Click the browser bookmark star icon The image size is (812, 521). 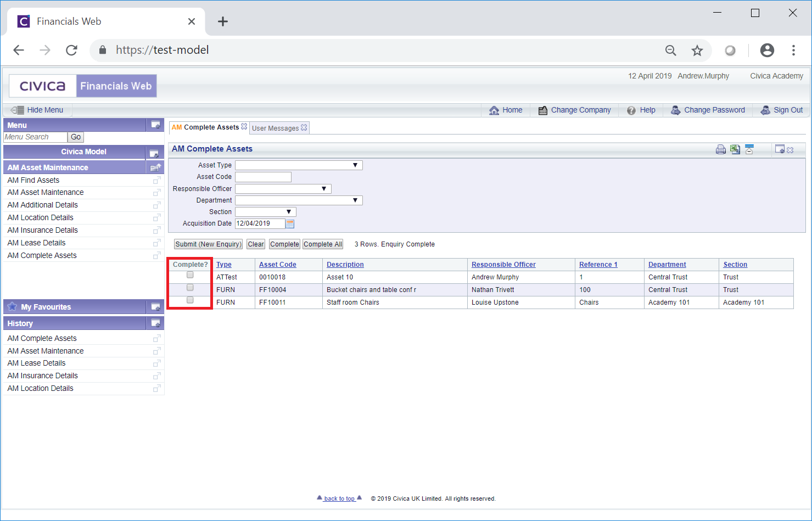click(697, 51)
